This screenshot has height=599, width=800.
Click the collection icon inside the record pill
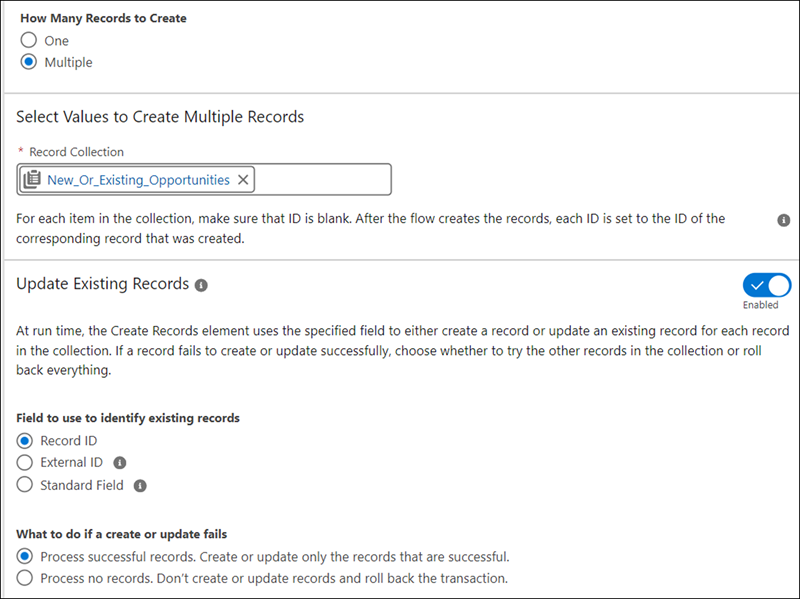coord(32,180)
